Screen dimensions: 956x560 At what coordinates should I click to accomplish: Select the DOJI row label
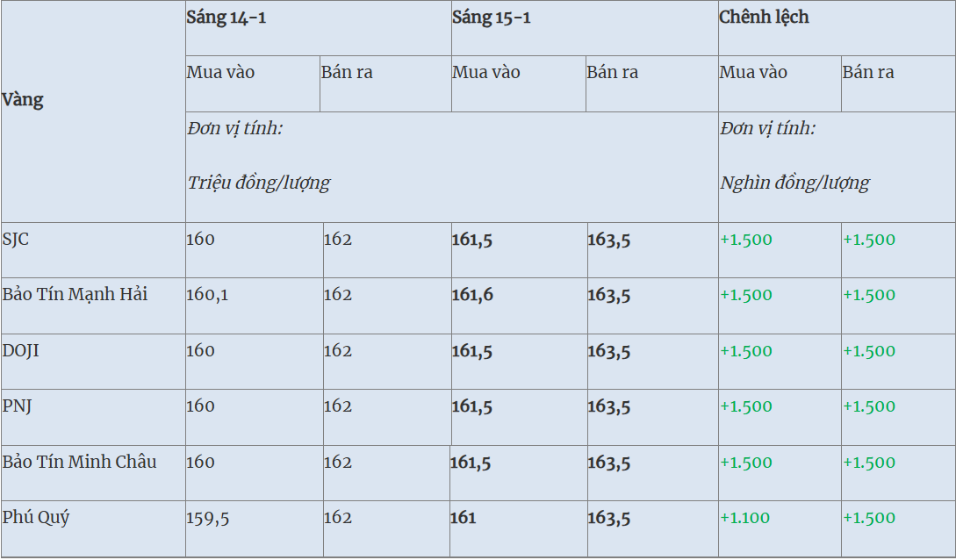coord(21,350)
